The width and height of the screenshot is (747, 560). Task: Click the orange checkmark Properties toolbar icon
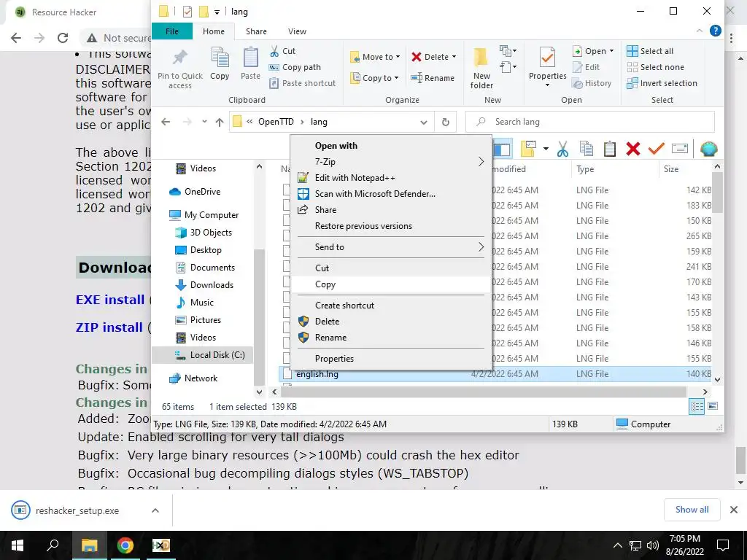tap(656, 149)
